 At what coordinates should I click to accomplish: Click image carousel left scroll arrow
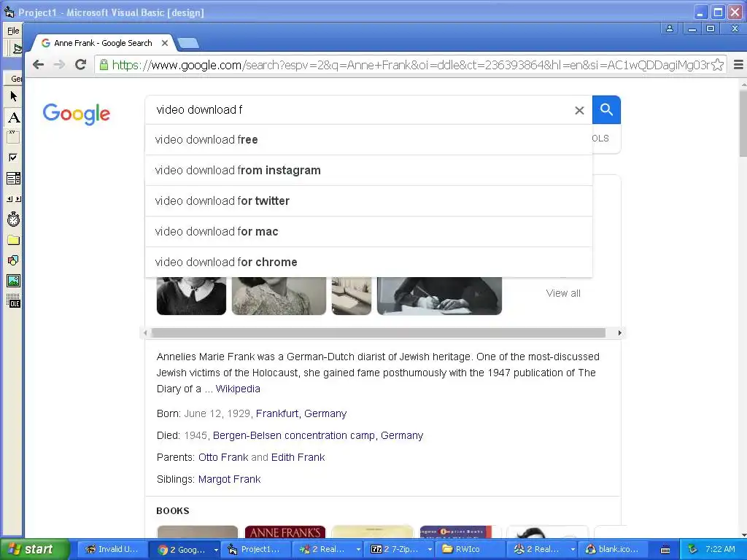click(145, 332)
